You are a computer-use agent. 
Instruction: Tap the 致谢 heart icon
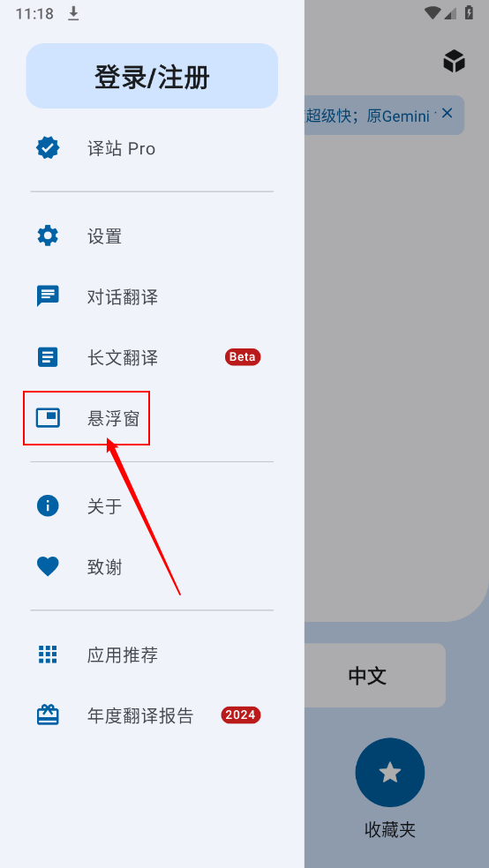[x=48, y=567]
